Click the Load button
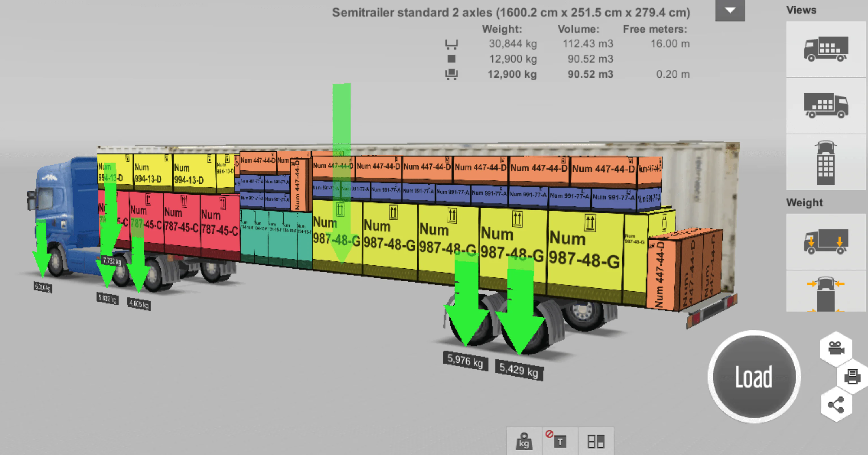The image size is (868, 455). tap(754, 377)
